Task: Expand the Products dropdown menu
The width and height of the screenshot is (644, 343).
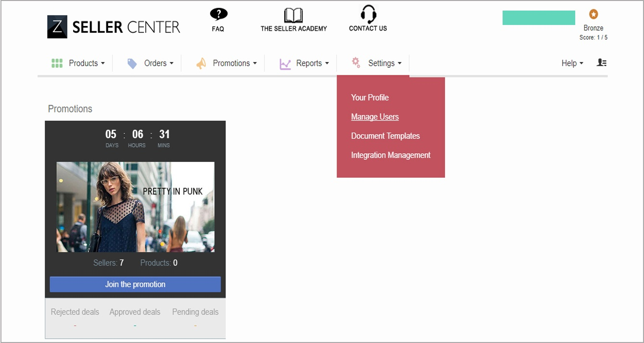Action: click(x=87, y=63)
